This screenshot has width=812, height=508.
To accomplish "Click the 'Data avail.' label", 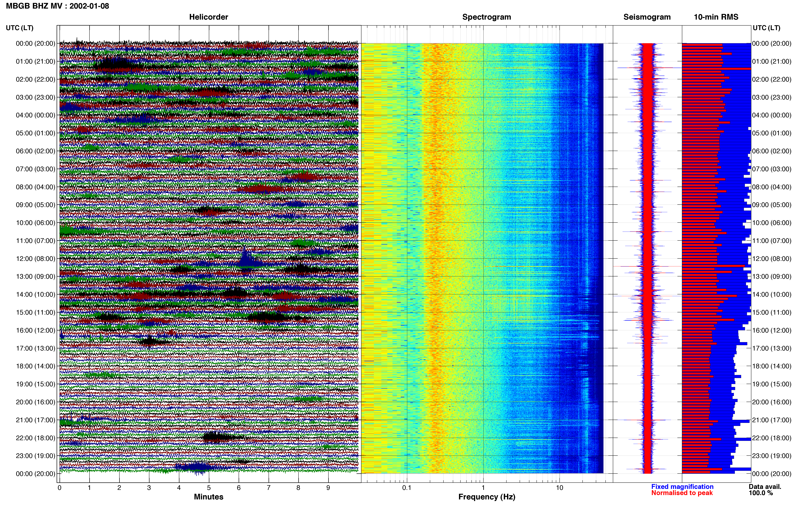I will [x=765, y=486].
